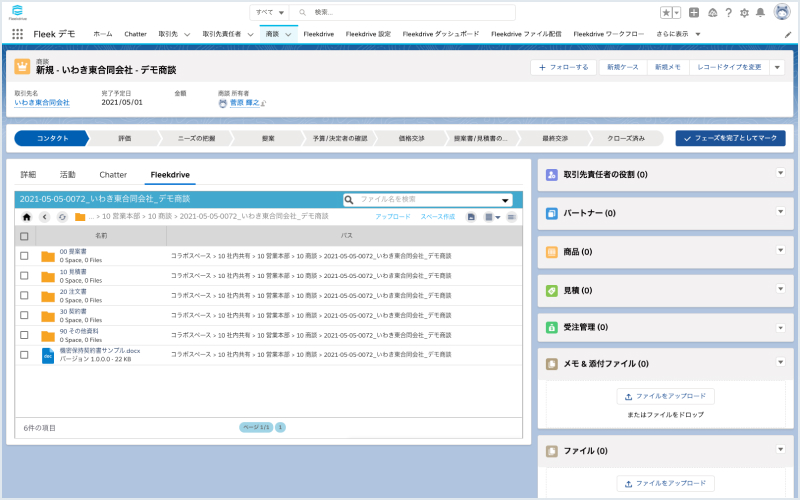Open the favorites list dropdown arrow
This screenshot has width=800, height=500.
[677, 13]
